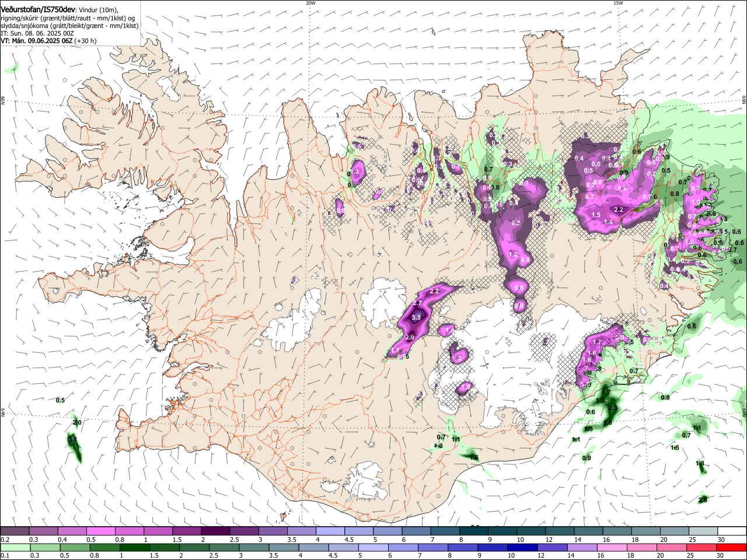This screenshot has width=747, height=560.
Task: Select snow/sleet scale swatch 8–9 dark teal
Action: (x=474, y=531)
